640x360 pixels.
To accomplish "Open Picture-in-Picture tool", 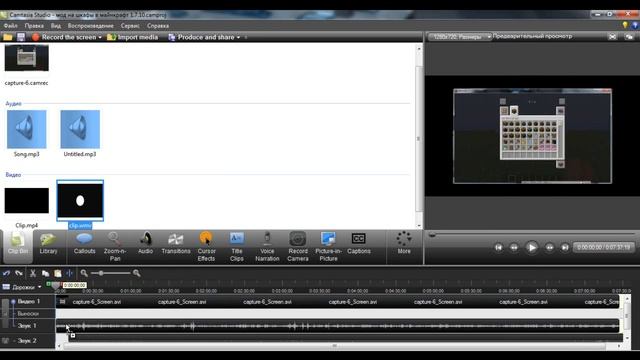I will pyautogui.click(x=328, y=247).
